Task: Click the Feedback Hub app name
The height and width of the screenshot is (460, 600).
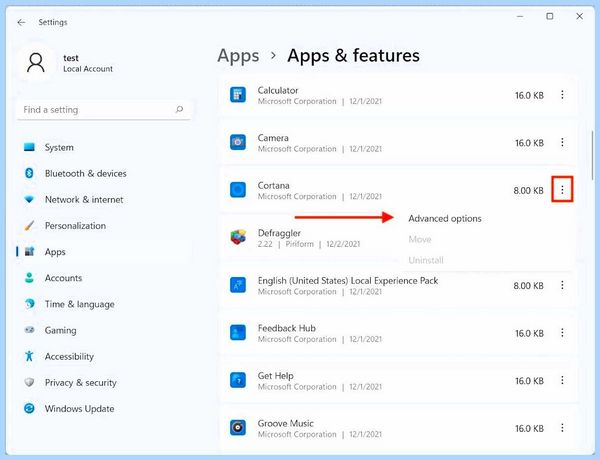Action: 287,328
